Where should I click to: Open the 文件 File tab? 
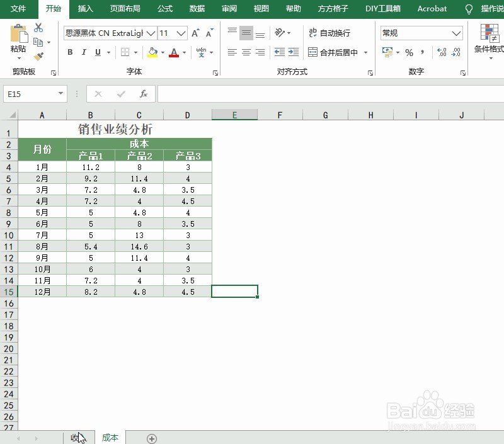18,9
